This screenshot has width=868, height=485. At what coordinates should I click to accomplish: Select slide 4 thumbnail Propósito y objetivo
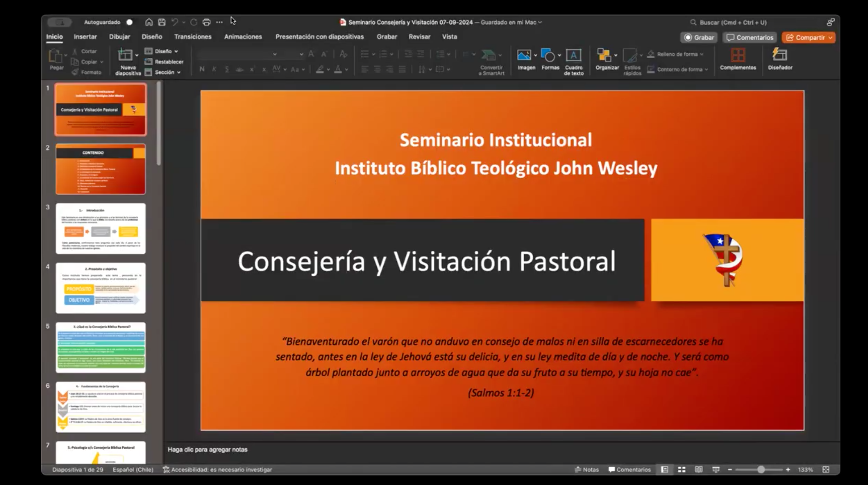click(101, 288)
